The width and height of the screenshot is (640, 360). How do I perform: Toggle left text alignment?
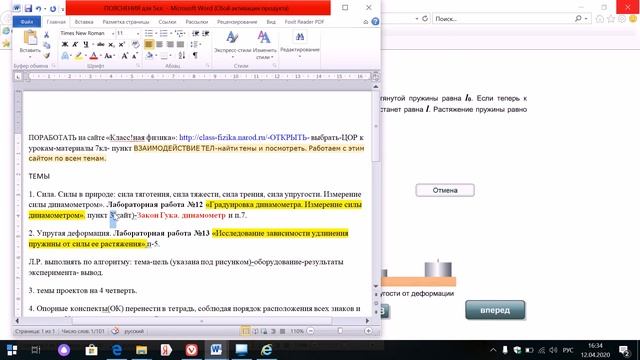(x=149, y=44)
